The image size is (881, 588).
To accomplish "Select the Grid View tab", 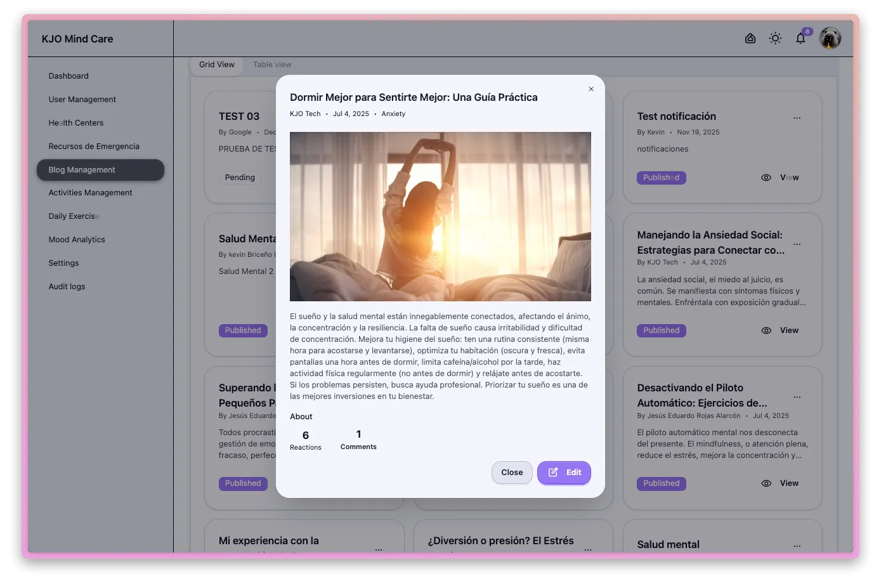I will [x=217, y=65].
